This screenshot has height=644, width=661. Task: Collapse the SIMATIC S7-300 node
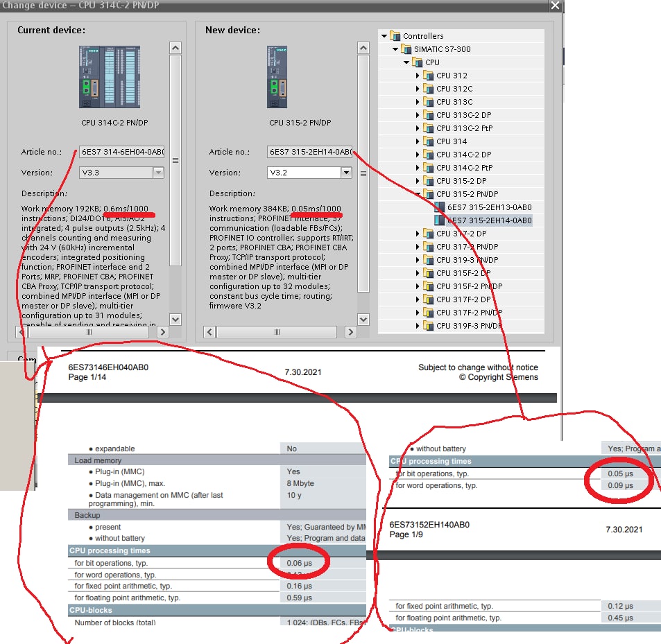(395, 49)
